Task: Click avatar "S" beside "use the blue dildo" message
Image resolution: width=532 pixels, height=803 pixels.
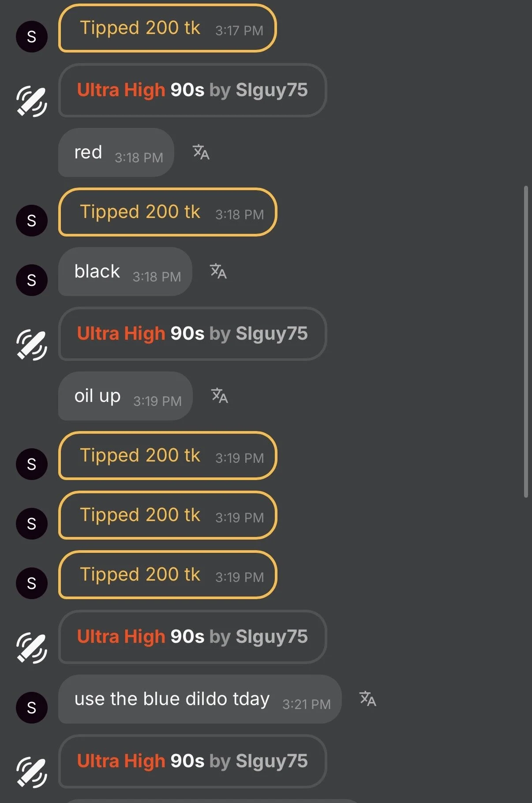Action: 32,708
